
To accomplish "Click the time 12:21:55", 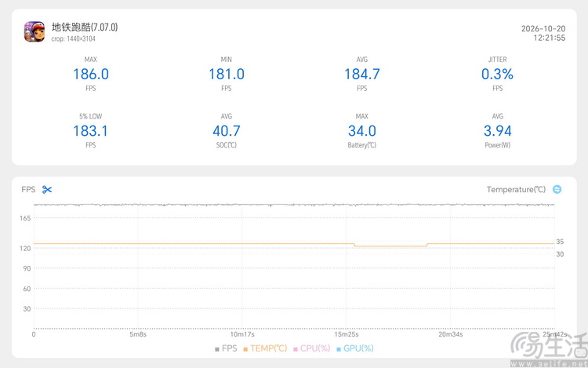I will point(550,38).
